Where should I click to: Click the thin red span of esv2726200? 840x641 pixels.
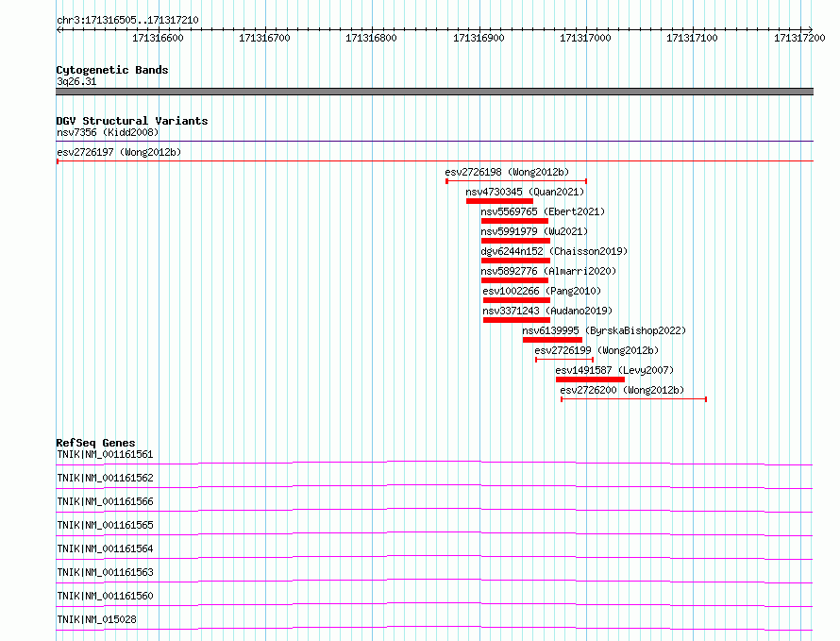[x=633, y=399]
